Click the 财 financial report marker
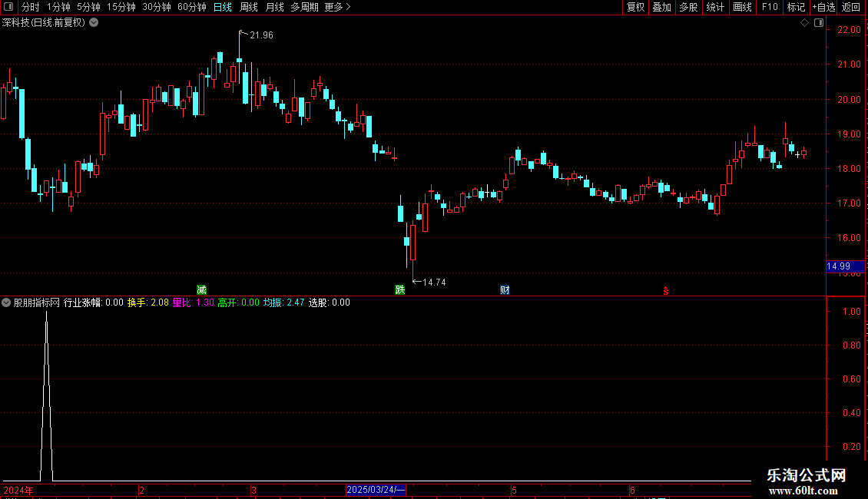 [x=505, y=290]
